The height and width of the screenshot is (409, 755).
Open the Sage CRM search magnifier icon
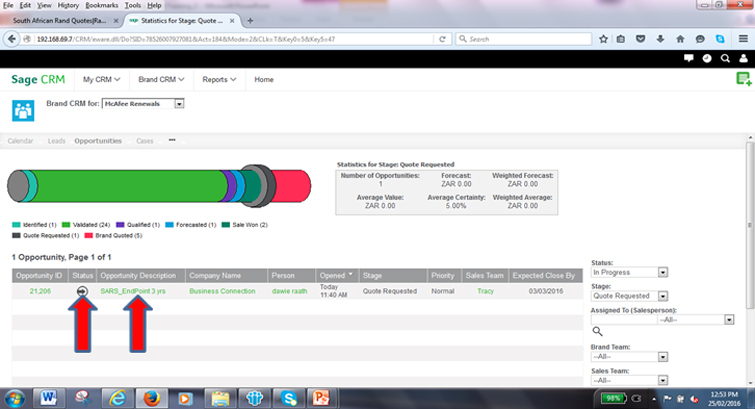[x=725, y=58]
